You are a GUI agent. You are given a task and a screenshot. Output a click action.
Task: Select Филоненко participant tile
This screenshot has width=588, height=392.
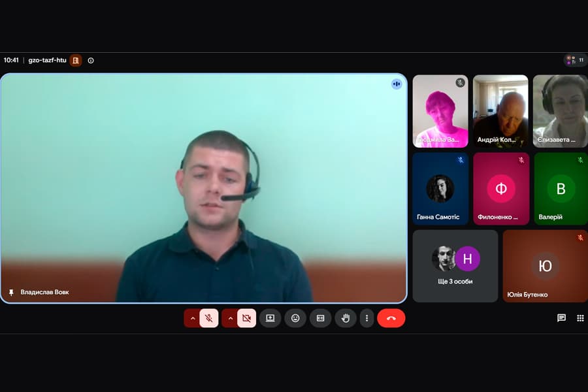[x=501, y=188]
